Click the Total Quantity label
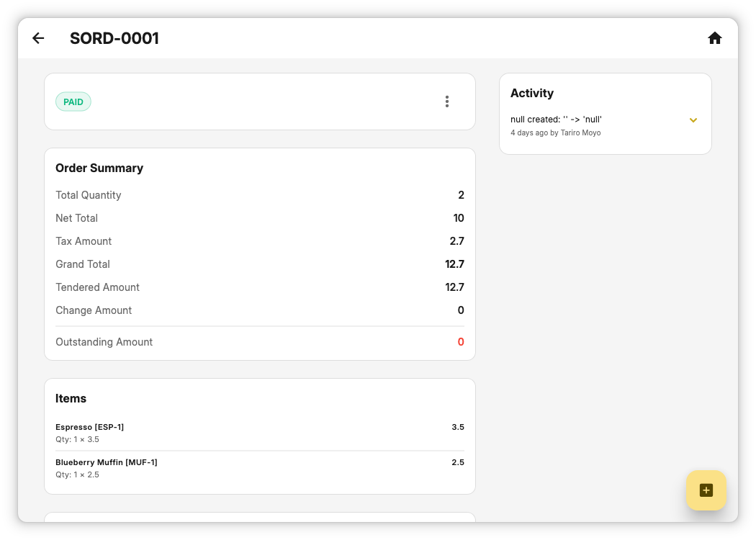Image resolution: width=756 pixels, height=540 pixels. 89,195
